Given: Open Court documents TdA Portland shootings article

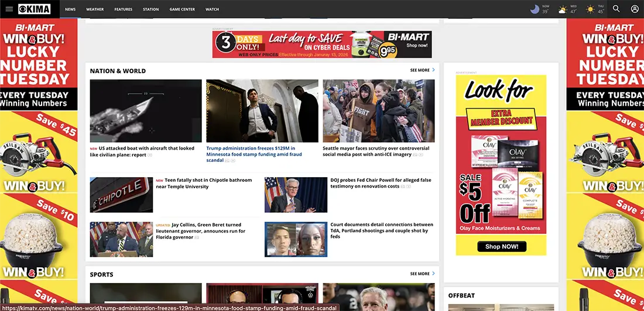Looking at the screenshot, I should [382, 230].
